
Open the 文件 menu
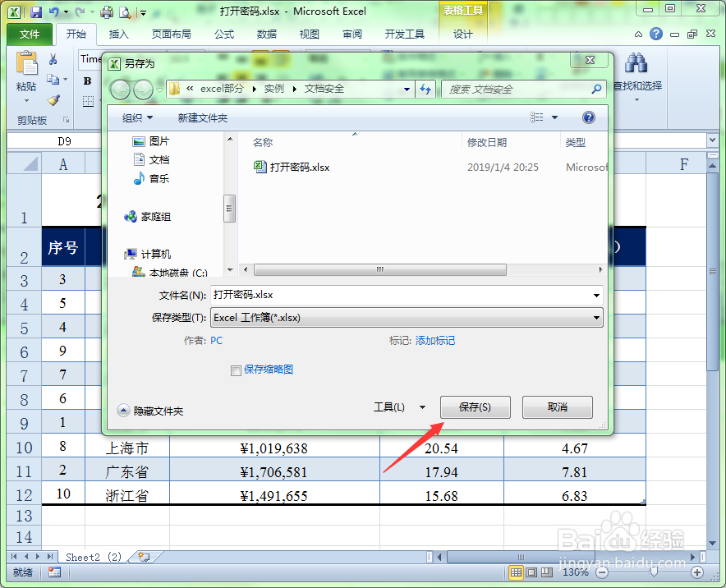click(29, 34)
